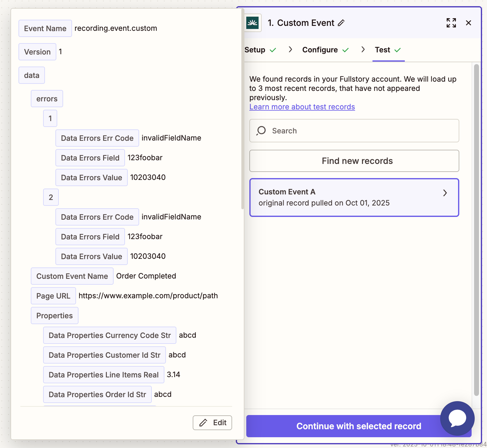
Task: Close the Custom Event panel
Action: point(469,23)
